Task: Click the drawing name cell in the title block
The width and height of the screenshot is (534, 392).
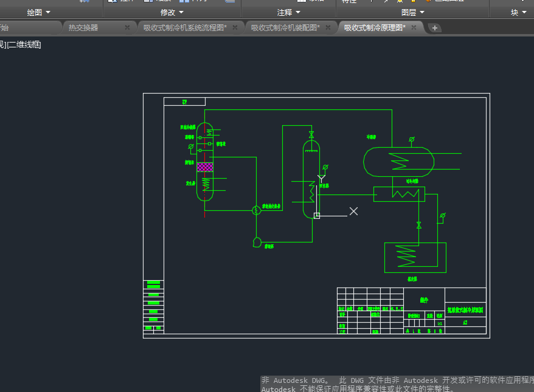Action: point(465,310)
